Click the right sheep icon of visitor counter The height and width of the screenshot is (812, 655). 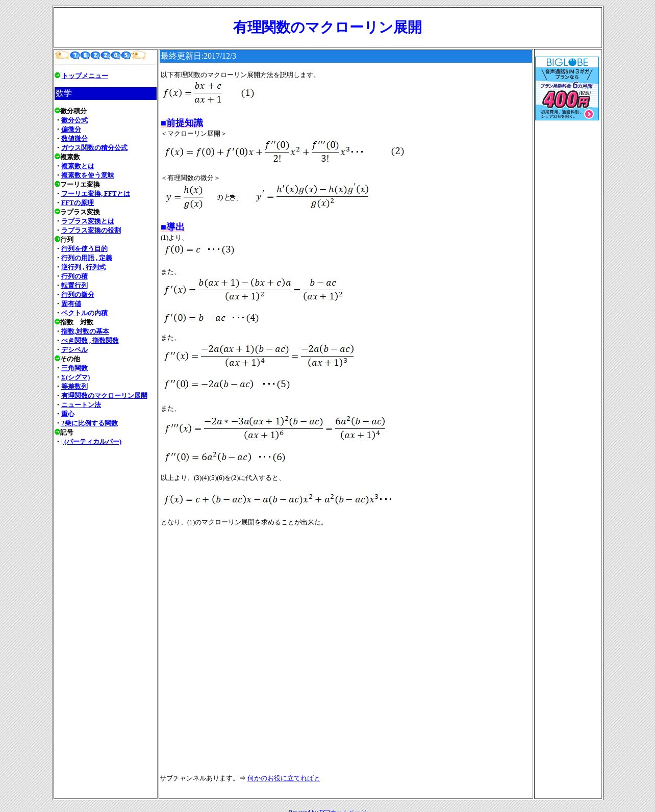click(x=139, y=55)
